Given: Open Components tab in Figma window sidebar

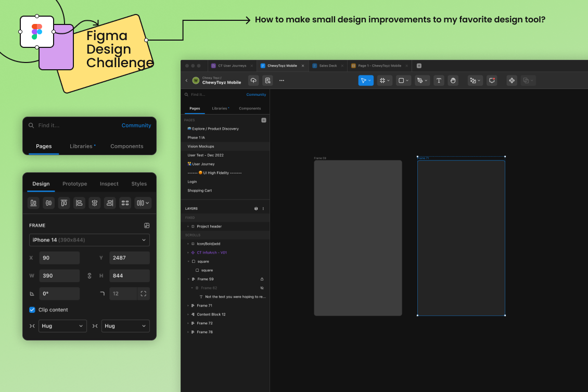Looking at the screenshot, I should 250,108.
